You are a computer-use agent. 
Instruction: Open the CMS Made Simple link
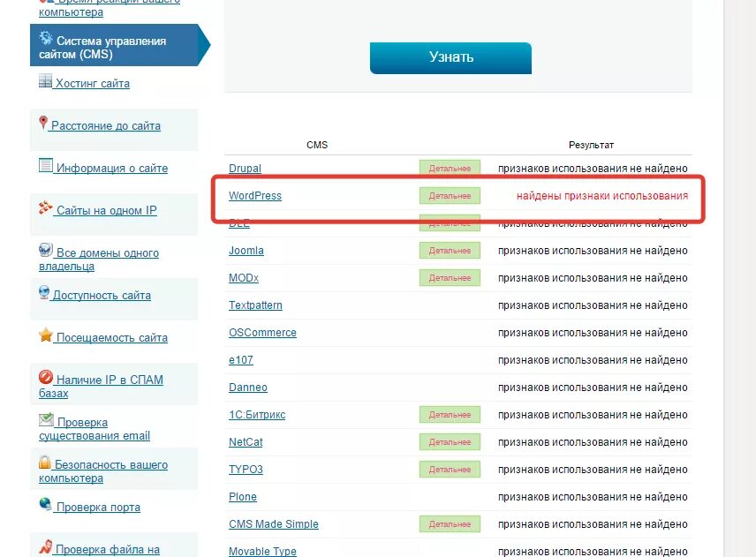click(x=274, y=524)
